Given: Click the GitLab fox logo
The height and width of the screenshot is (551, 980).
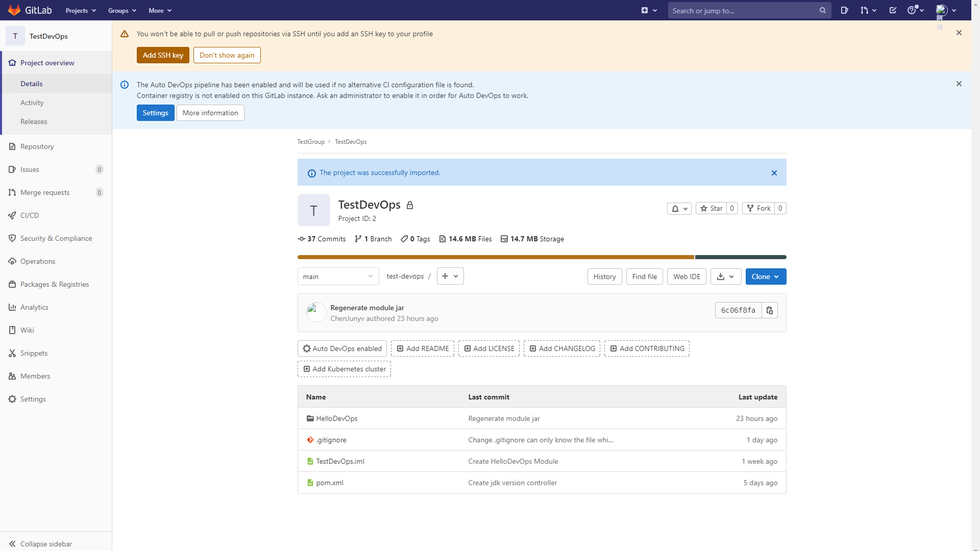Looking at the screenshot, I should coord(14,10).
